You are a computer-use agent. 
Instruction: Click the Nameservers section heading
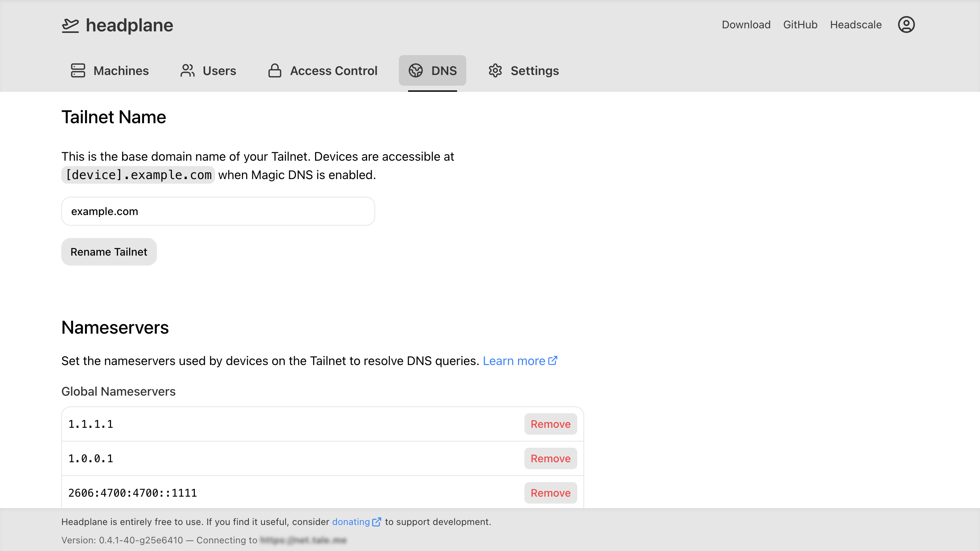point(115,328)
